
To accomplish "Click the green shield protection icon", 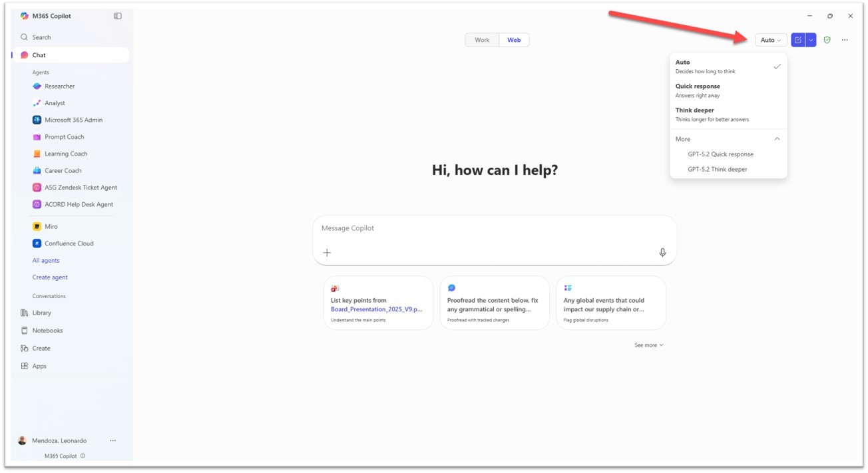I will point(827,40).
